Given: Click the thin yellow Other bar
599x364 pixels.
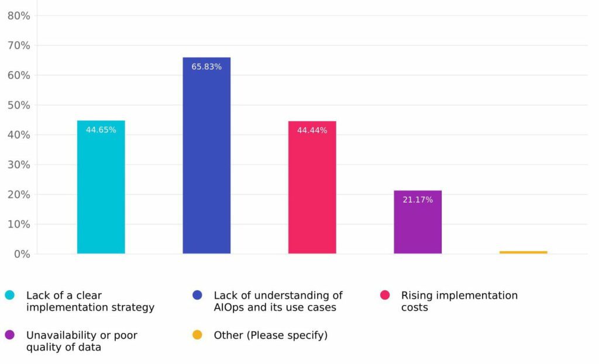Looking at the screenshot, I should point(524,252).
